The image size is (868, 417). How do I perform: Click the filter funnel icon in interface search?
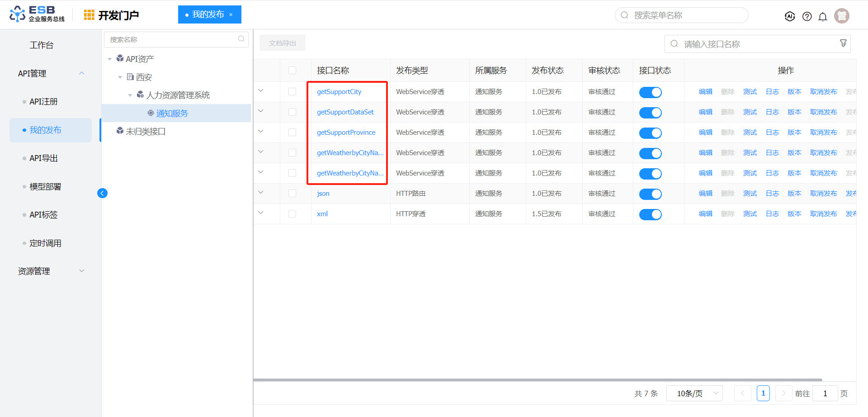tap(843, 43)
